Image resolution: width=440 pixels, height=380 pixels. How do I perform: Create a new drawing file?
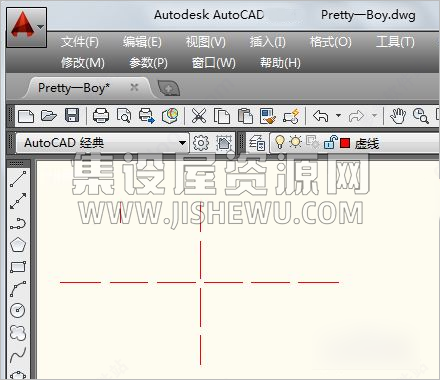pos(26,116)
